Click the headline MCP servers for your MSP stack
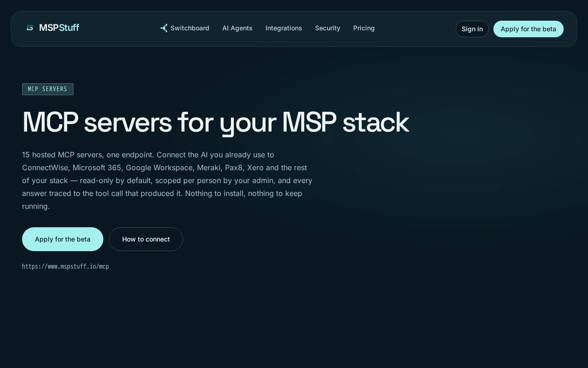 215,122
